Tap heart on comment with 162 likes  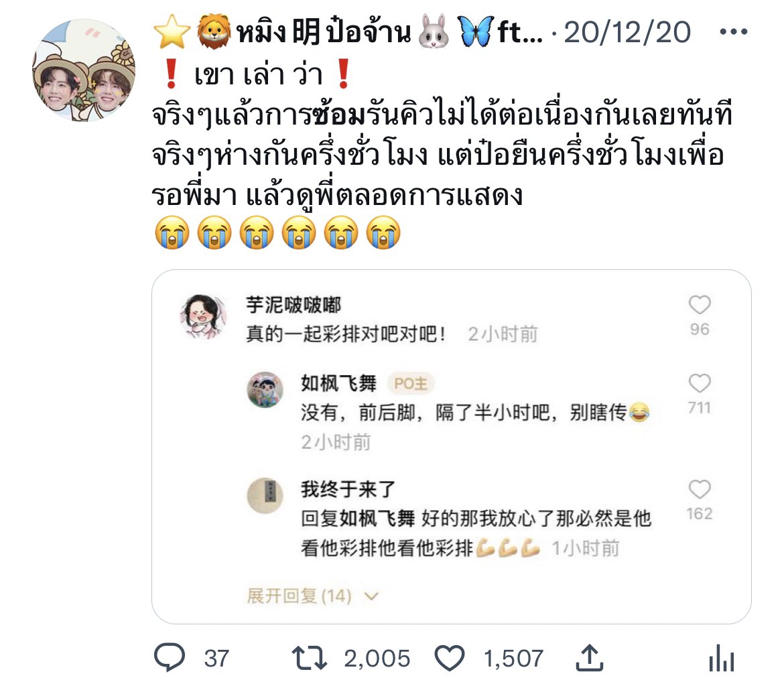[700, 489]
